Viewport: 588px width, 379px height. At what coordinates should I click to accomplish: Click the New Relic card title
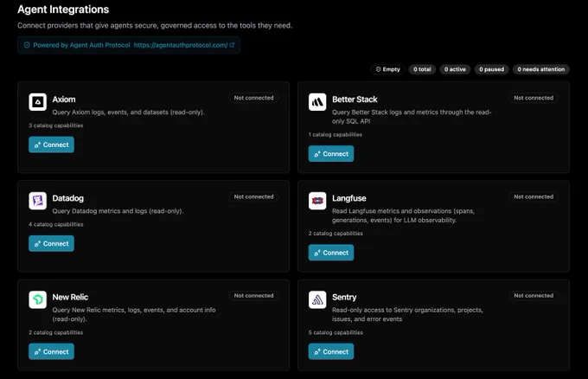coord(70,297)
